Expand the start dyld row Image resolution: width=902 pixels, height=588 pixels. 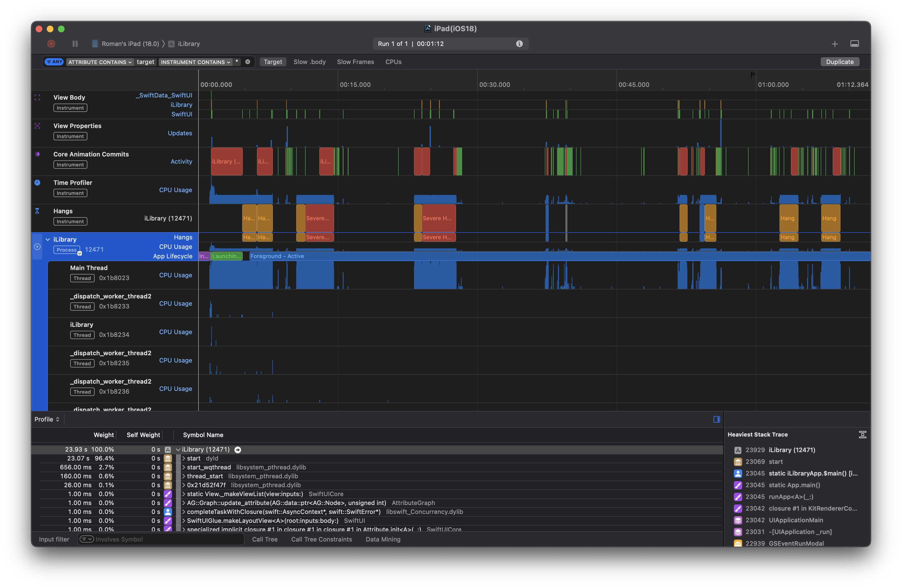click(184, 458)
